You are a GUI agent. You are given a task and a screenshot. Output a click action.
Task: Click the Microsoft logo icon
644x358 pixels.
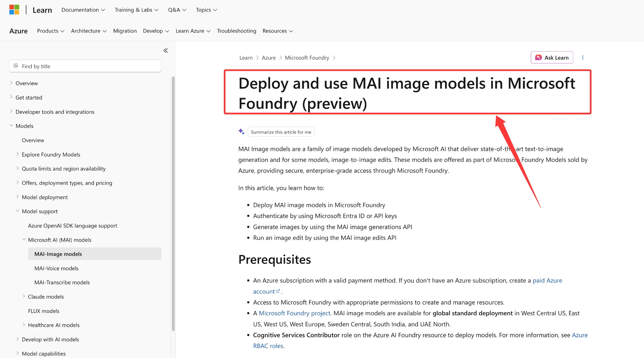(14, 10)
